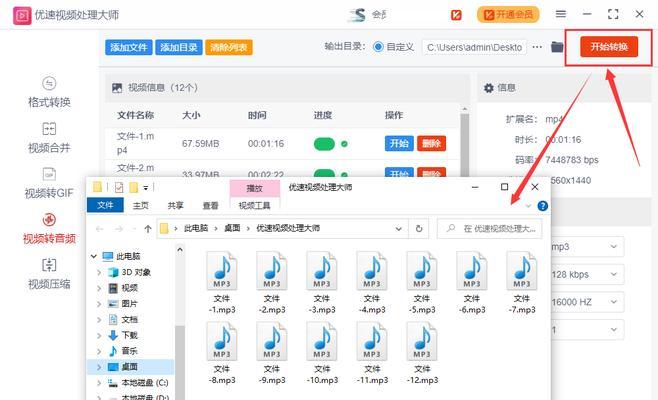Click 开通会员 membership button

point(508,15)
